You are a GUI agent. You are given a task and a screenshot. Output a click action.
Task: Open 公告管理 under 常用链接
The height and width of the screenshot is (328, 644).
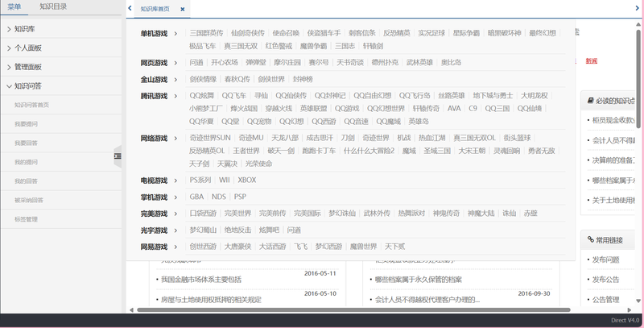tap(605, 300)
